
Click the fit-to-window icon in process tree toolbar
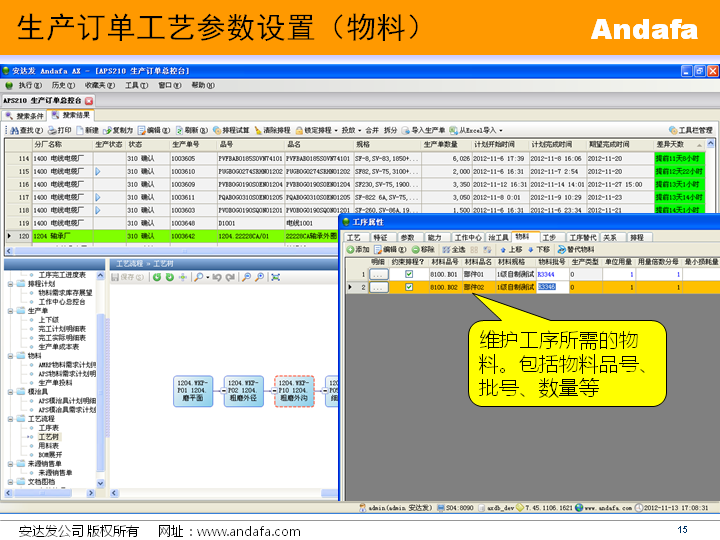276,277
